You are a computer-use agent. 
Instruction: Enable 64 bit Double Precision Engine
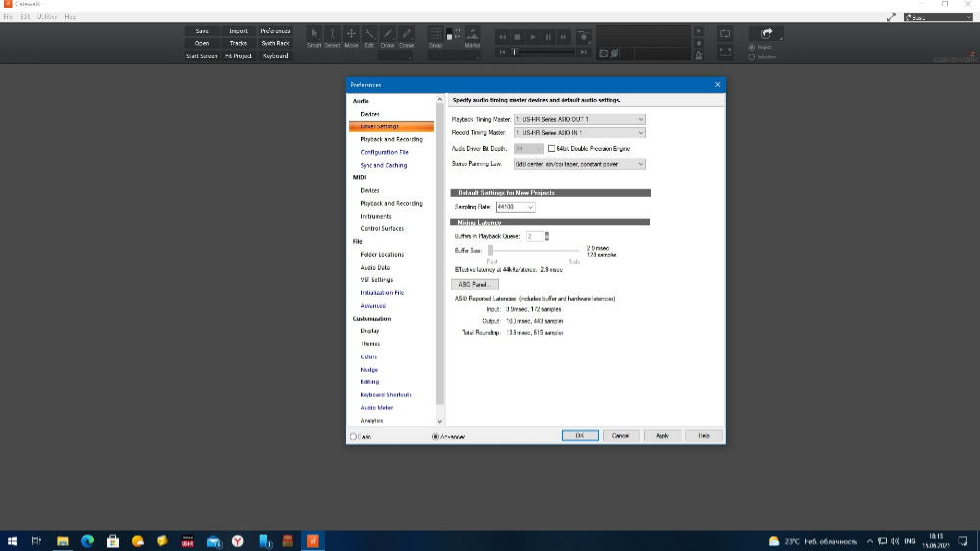pyautogui.click(x=551, y=149)
